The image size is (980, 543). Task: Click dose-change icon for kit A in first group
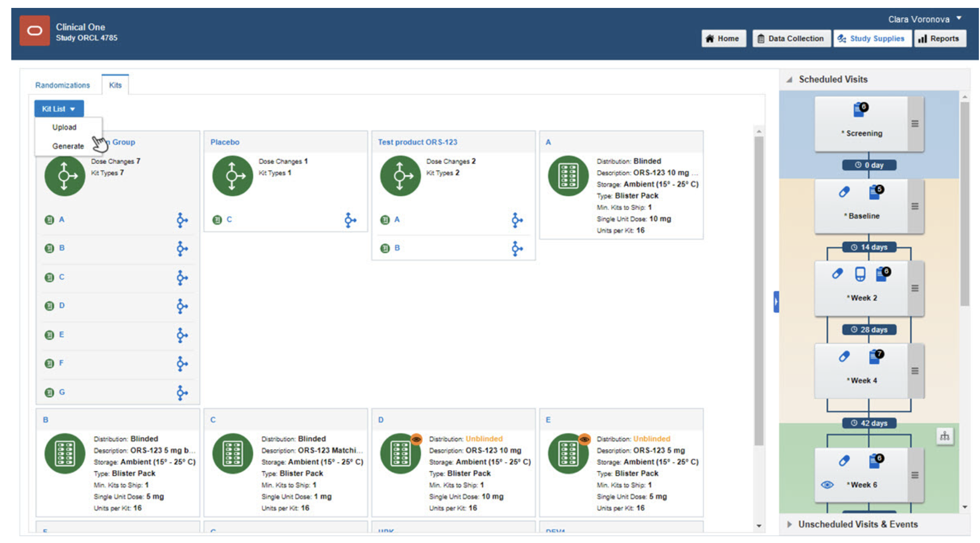coord(182,220)
